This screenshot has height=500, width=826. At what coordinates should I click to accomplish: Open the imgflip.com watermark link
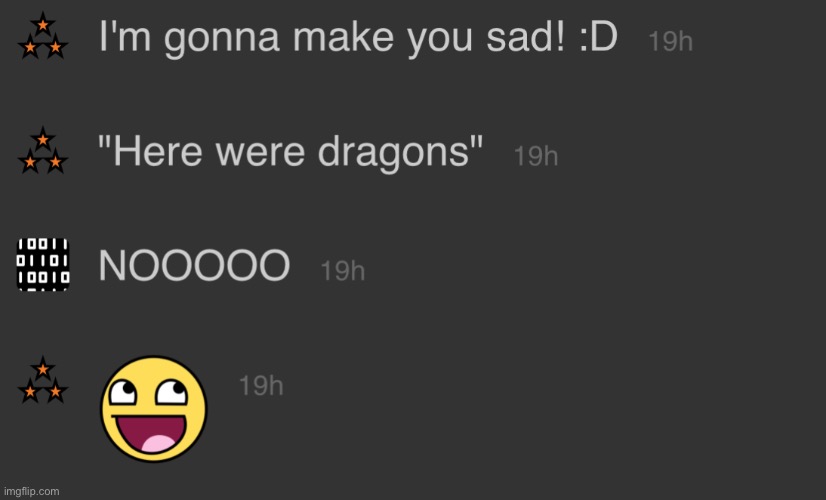click(x=32, y=492)
